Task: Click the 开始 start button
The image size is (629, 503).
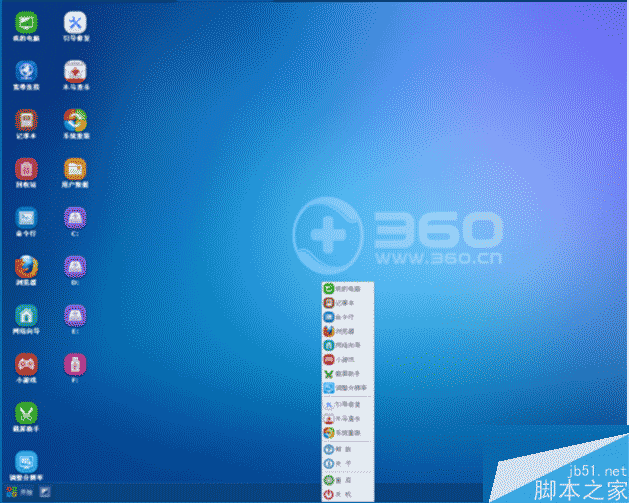Action: [x=18, y=493]
